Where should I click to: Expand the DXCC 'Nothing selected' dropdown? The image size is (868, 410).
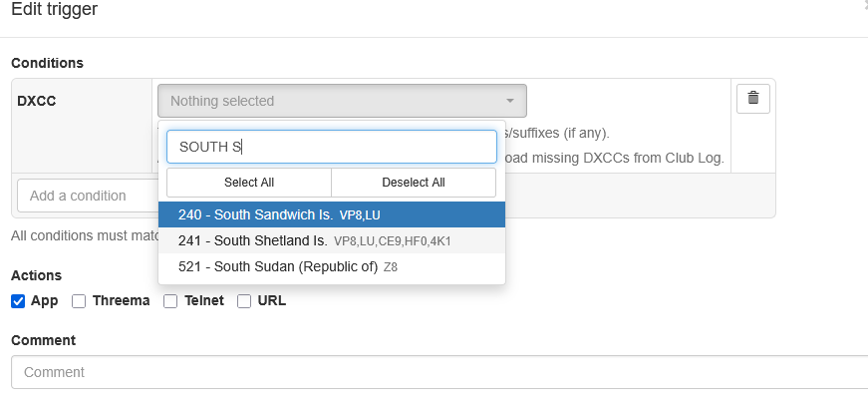342,101
